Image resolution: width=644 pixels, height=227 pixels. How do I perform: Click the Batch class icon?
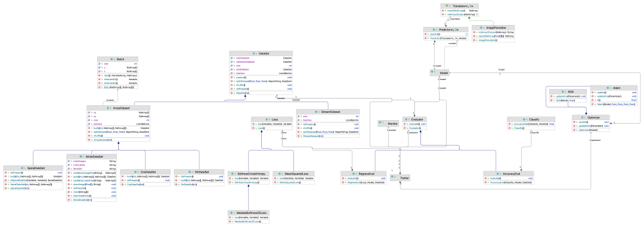point(112,59)
